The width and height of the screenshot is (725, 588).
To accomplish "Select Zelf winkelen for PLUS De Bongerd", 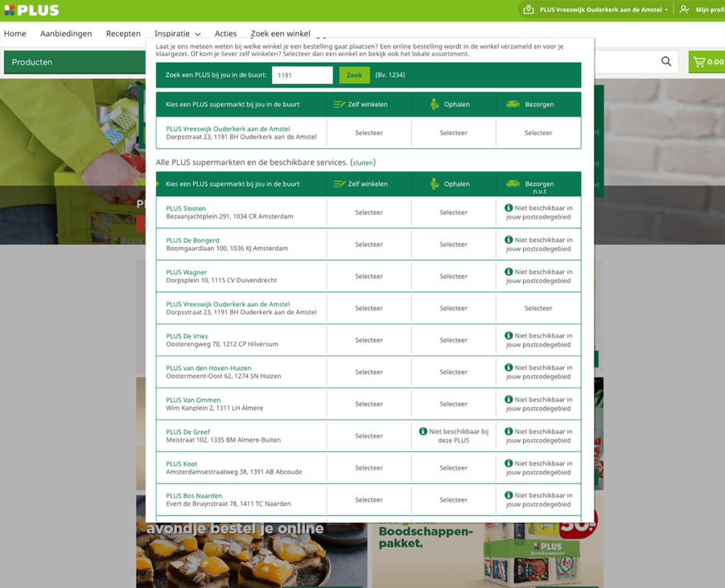I will pyautogui.click(x=369, y=245).
